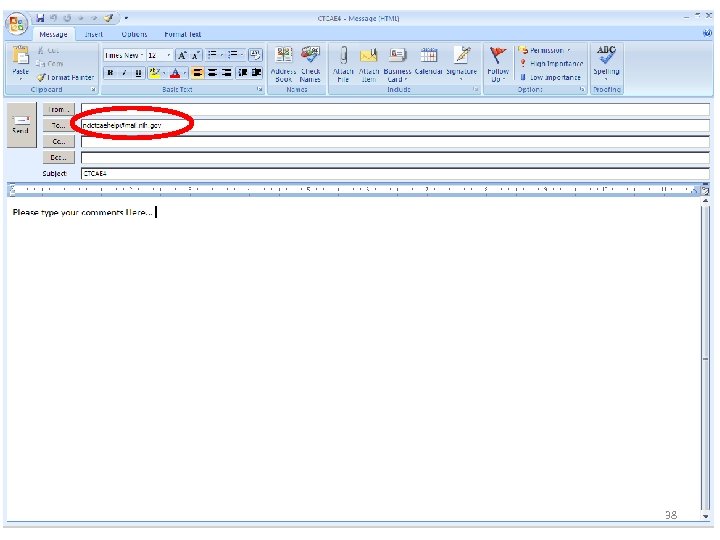Click in the Bcc address field

395,158
